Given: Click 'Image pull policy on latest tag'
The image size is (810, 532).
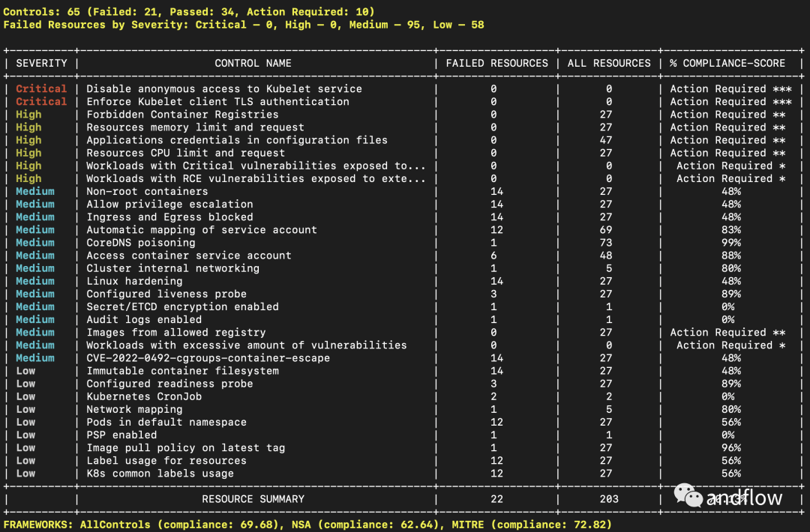Looking at the screenshot, I should click(x=185, y=448).
